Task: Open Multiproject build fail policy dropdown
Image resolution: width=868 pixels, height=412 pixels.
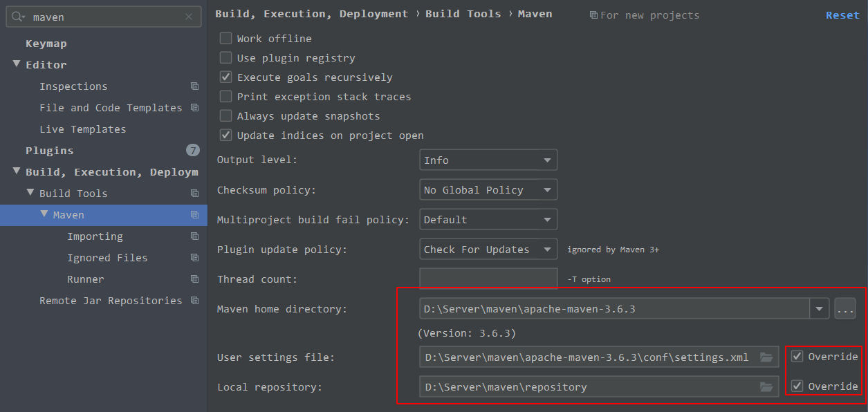Action: 488,220
